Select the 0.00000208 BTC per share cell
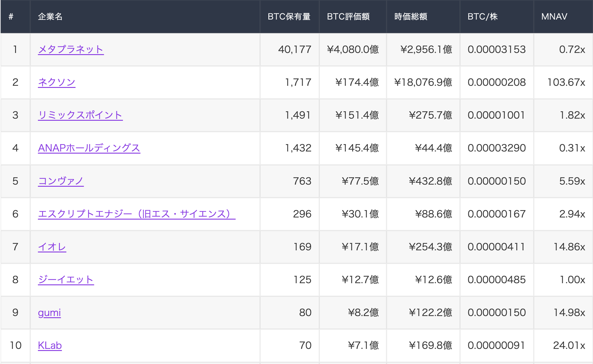593x364 pixels. [x=497, y=82]
